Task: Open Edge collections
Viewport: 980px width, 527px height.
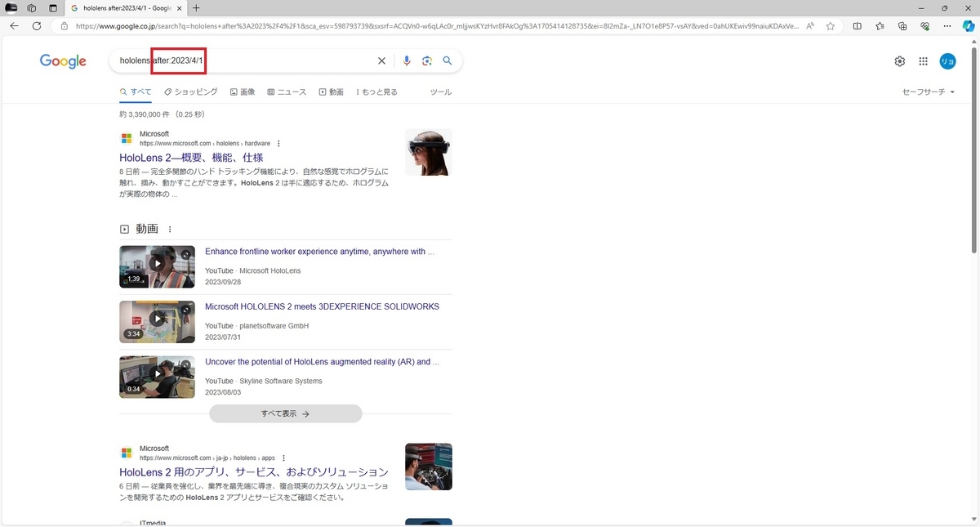Action: click(x=902, y=26)
